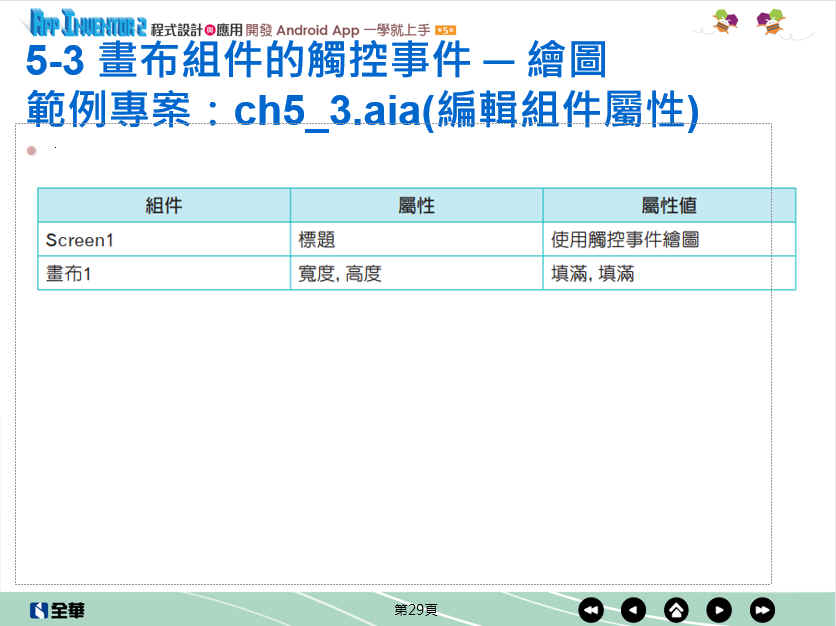
Task: Select the 畫布1 table cell
Action: pos(164,273)
